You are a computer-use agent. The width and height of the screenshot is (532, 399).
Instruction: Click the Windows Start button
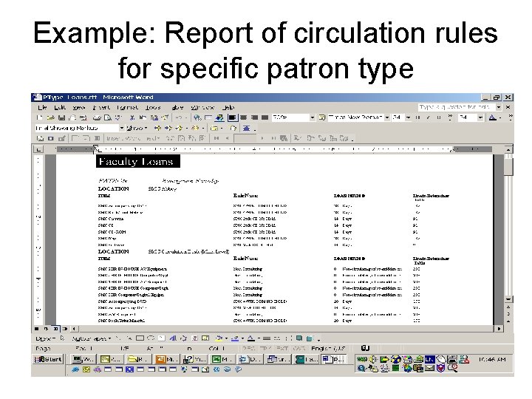[x=48, y=359]
